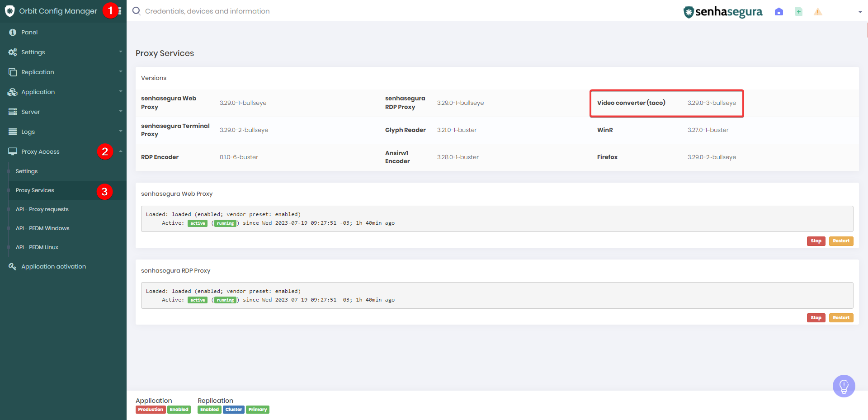Open the Panel info icon in sidebar
Image resolution: width=868 pixels, height=420 pixels.
[x=13, y=32]
